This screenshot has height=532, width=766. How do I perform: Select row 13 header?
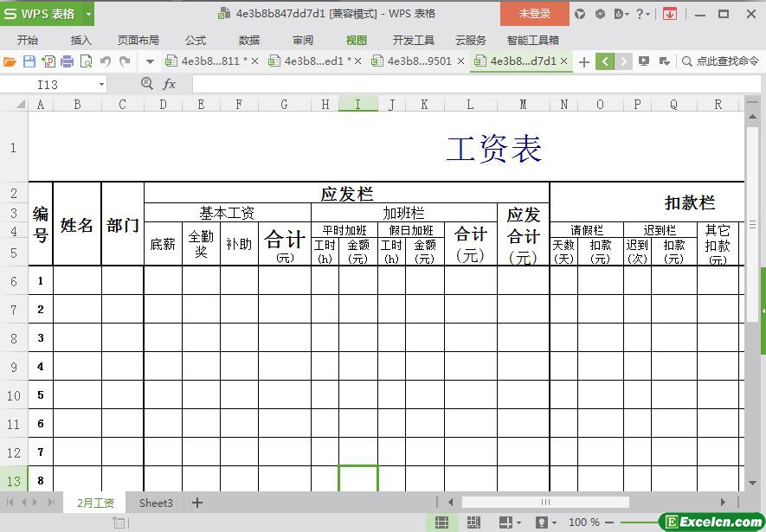click(14, 481)
